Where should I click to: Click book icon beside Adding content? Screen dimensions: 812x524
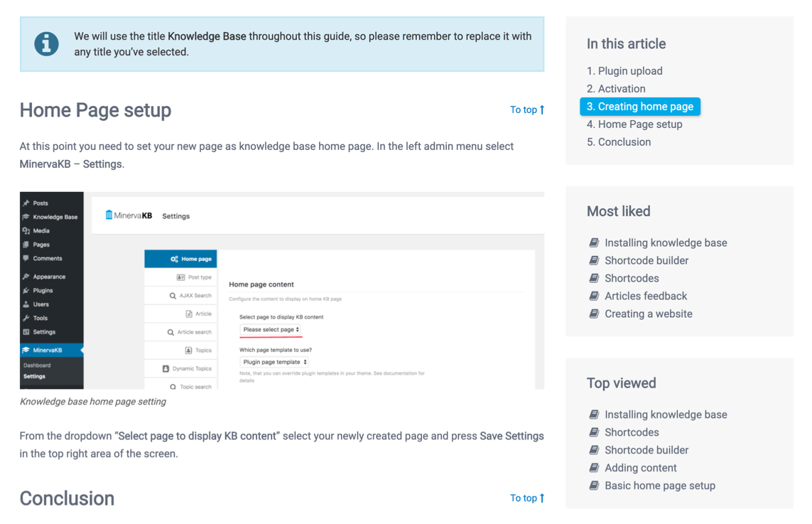pos(594,468)
